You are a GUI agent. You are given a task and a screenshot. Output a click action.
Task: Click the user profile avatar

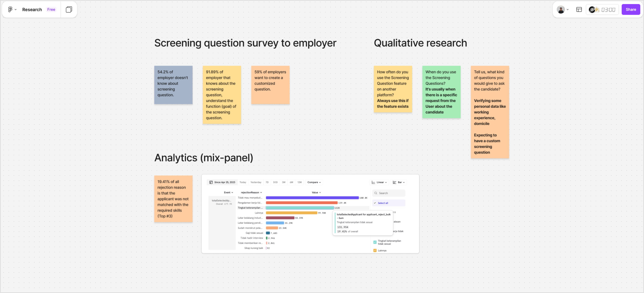[561, 10]
